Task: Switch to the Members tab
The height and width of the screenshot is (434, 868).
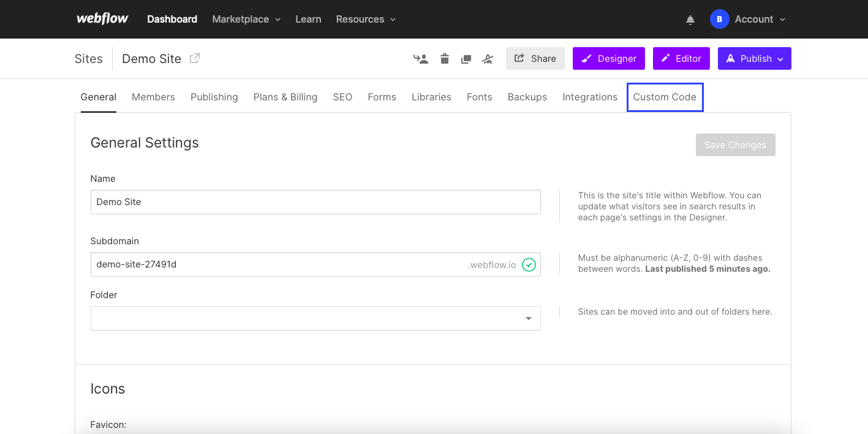Action: point(153,97)
